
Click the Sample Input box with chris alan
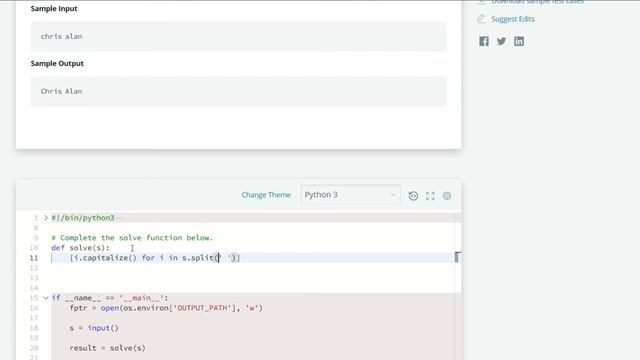coord(238,36)
